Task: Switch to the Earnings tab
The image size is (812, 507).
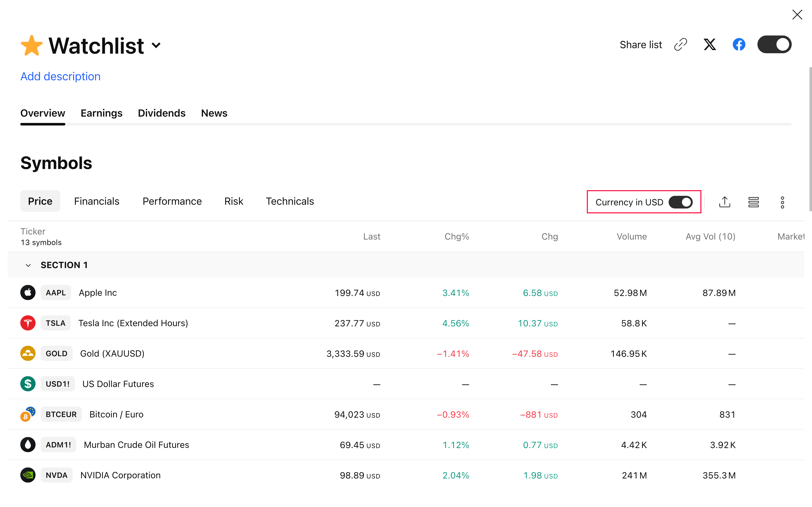Action: click(x=101, y=113)
